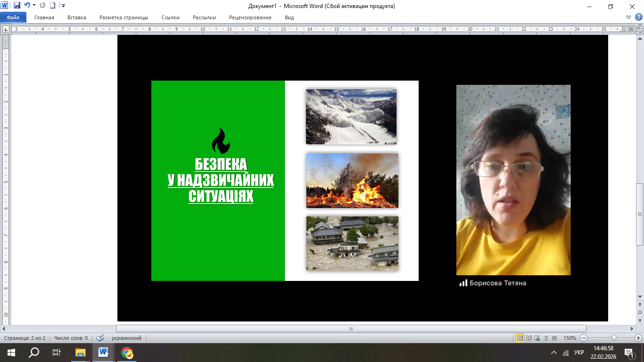Click the zoom slider handle
Screen dimensions: 644x362
coord(614,338)
